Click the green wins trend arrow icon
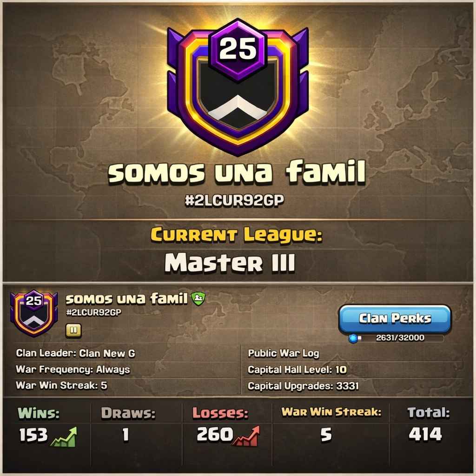Viewport: 476px width, 476px height. [64, 436]
